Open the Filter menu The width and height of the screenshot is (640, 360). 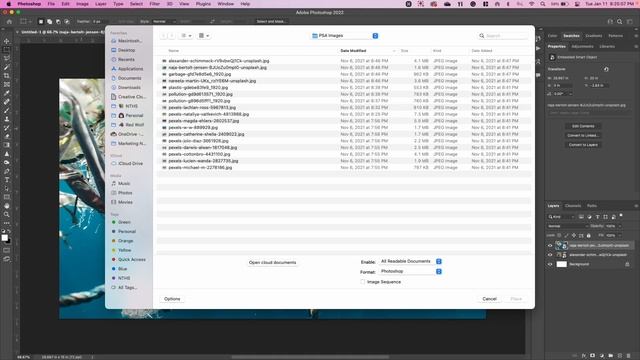154,4
